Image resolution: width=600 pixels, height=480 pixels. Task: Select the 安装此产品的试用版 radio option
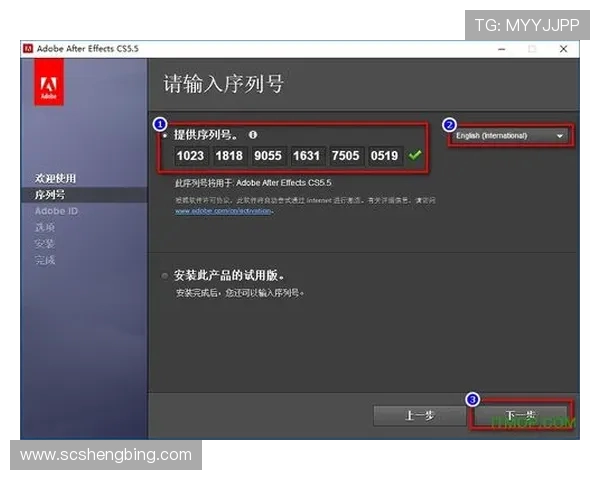click(x=165, y=276)
